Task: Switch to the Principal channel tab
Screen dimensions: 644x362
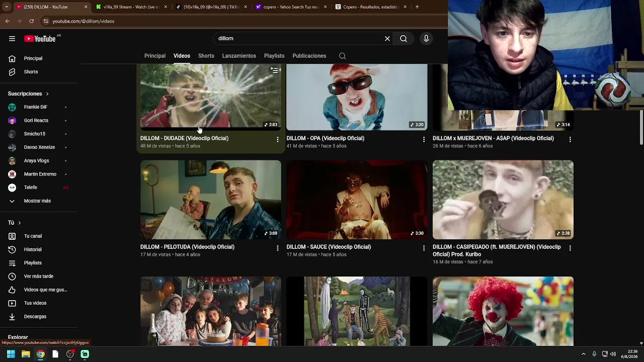Action: pos(155,56)
